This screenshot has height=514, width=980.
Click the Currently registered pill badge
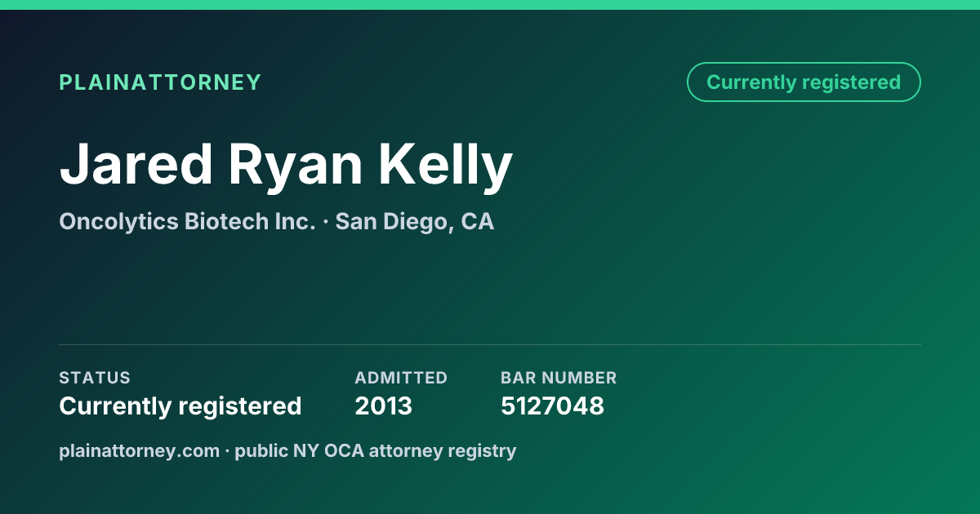click(804, 82)
